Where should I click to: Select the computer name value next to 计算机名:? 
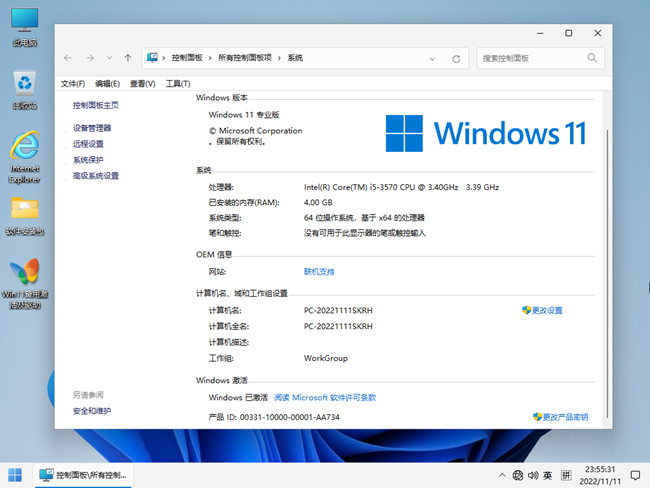[x=338, y=310]
